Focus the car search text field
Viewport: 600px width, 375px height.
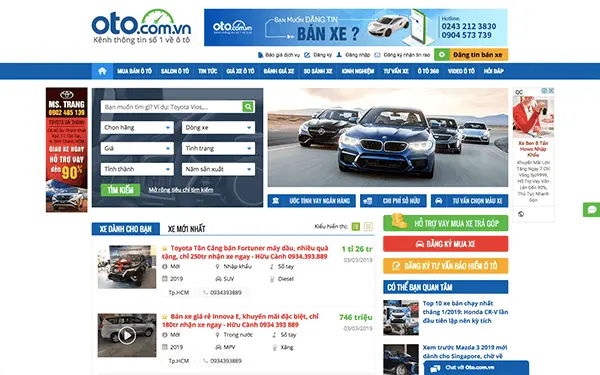[x=171, y=107]
